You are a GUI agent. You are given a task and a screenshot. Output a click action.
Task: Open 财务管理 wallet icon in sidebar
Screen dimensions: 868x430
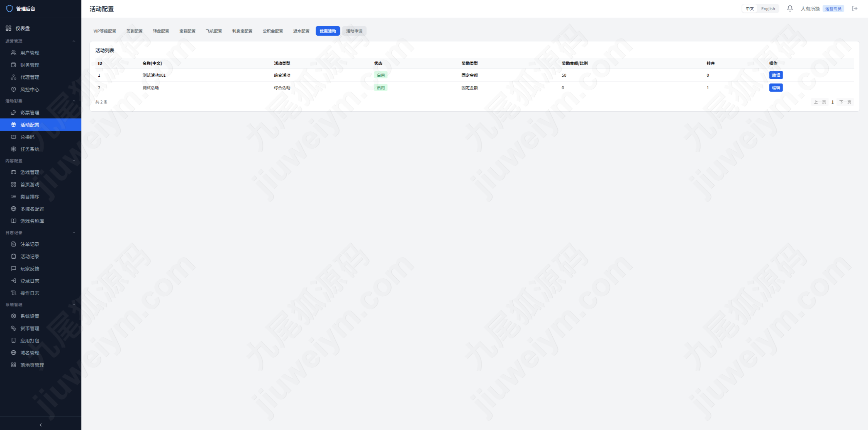[14, 65]
